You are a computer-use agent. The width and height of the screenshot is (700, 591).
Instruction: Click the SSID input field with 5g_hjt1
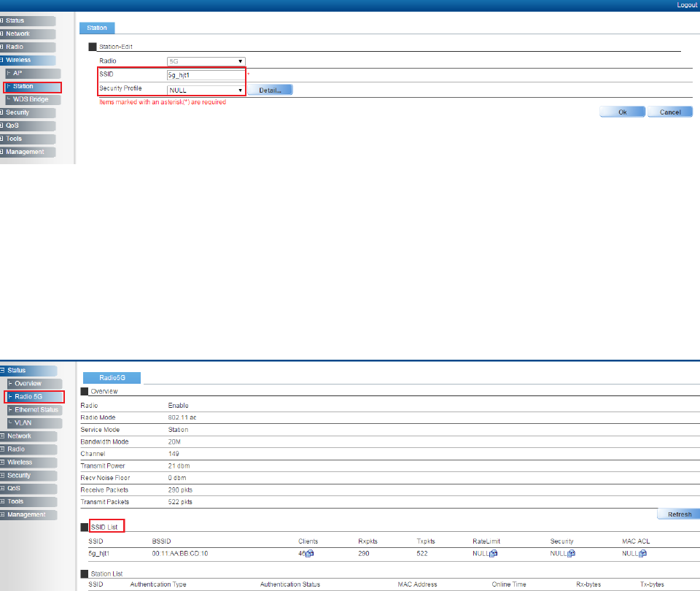pos(206,75)
